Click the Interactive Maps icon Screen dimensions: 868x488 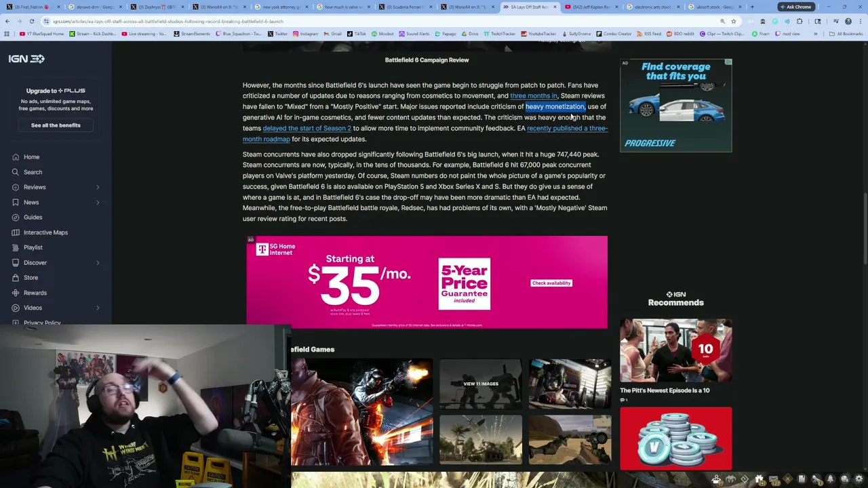(x=16, y=232)
